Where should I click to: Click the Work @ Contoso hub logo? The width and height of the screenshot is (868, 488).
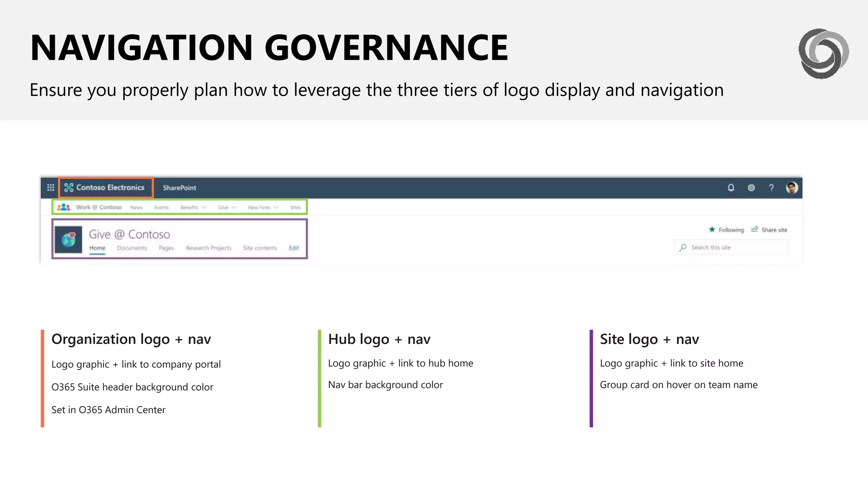[x=64, y=207]
